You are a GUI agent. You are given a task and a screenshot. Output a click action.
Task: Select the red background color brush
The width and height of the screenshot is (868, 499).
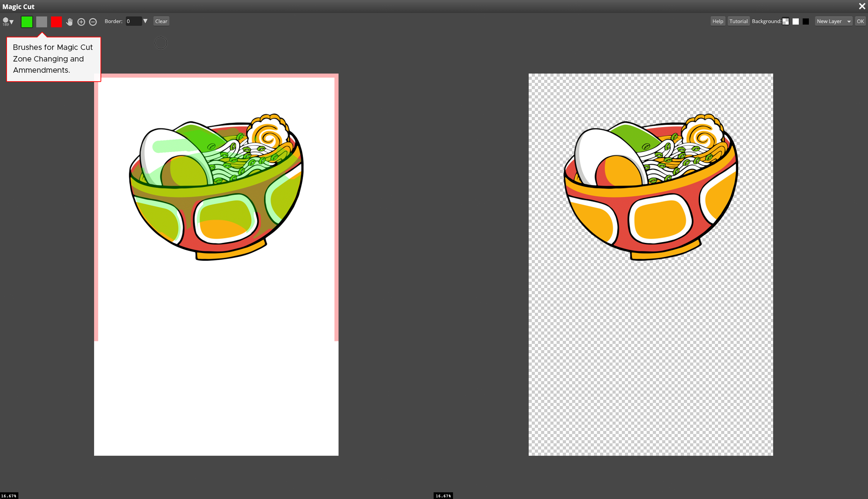[x=56, y=22]
